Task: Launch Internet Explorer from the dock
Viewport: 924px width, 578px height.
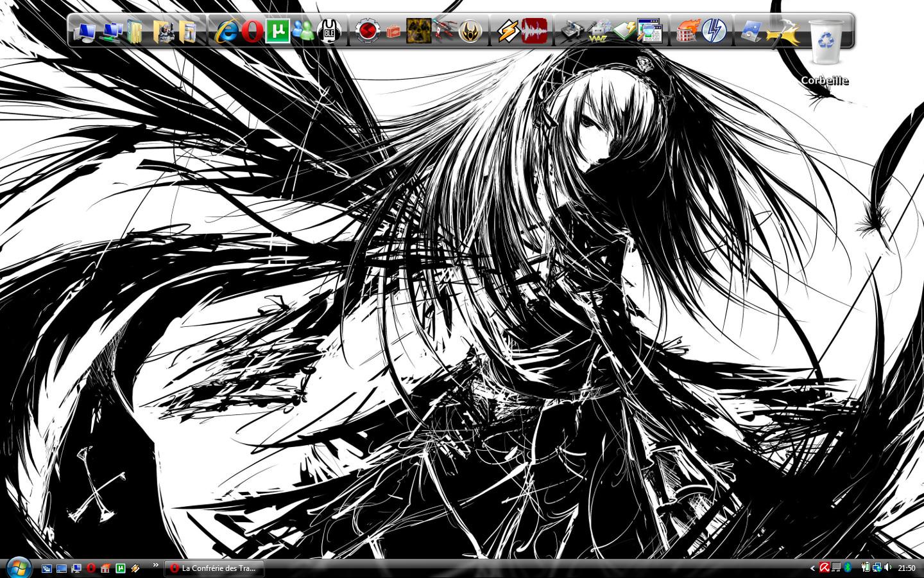Action: pos(227,31)
